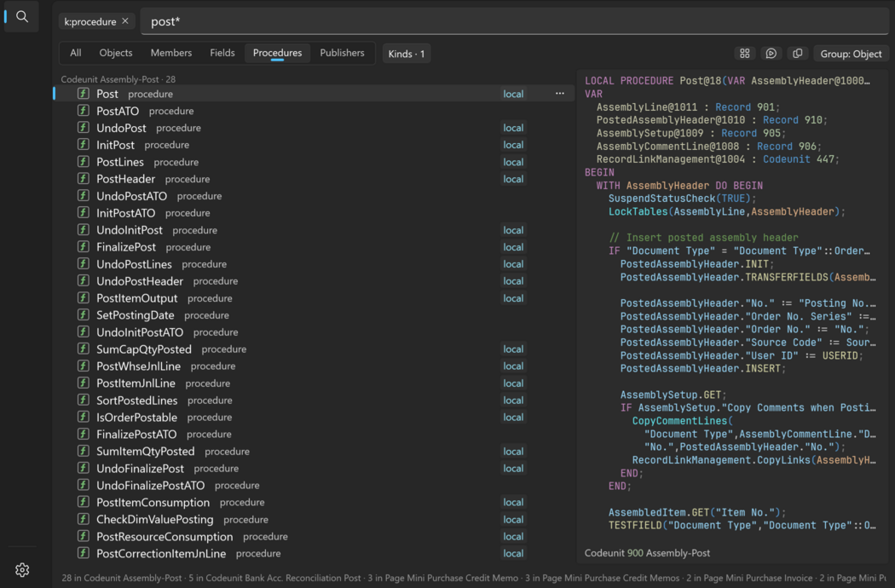Click the procedure icon next to UndoPost
The width and height of the screenshot is (895, 588).
pos(84,128)
